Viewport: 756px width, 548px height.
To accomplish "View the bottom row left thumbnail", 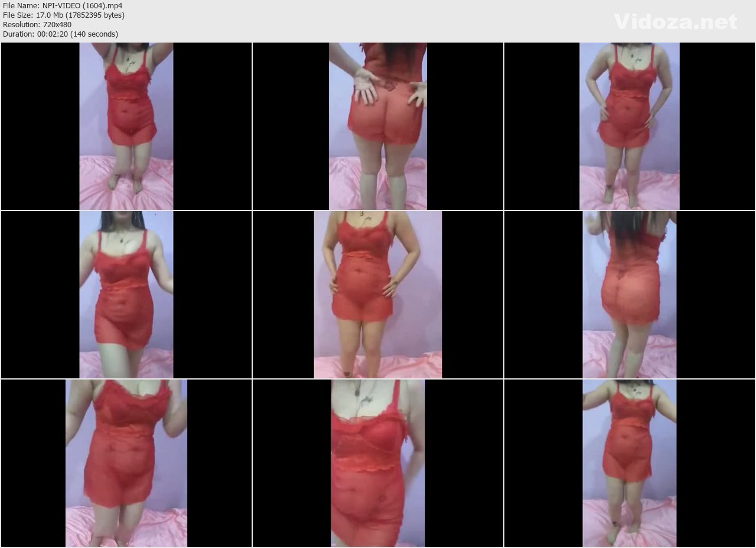I will tap(126, 463).
